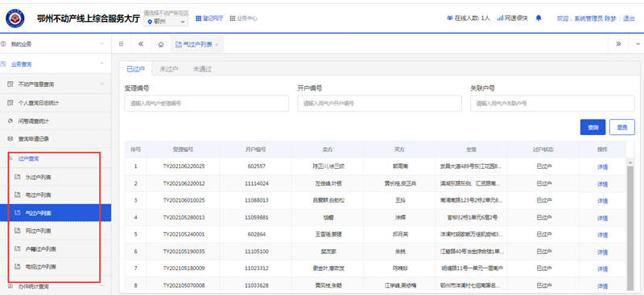Viewport: 644px width, 295px height.
Task: Open 详情 for row TY202106220025
Action: (602, 167)
